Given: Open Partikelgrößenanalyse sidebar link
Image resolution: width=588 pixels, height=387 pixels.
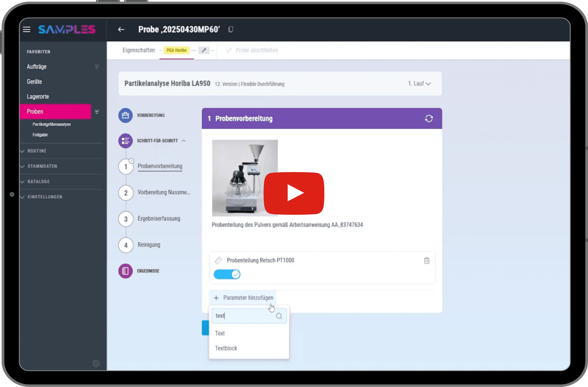Looking at the screenshot, I should pyautogui.click(x=52, y=124).
